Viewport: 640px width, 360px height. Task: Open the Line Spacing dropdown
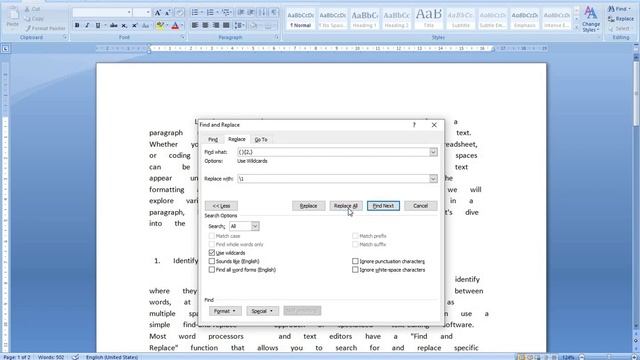[x=240, y=25]
